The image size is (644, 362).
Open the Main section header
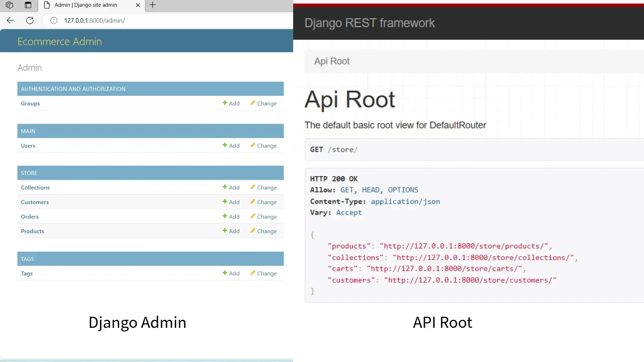point(28,131)
